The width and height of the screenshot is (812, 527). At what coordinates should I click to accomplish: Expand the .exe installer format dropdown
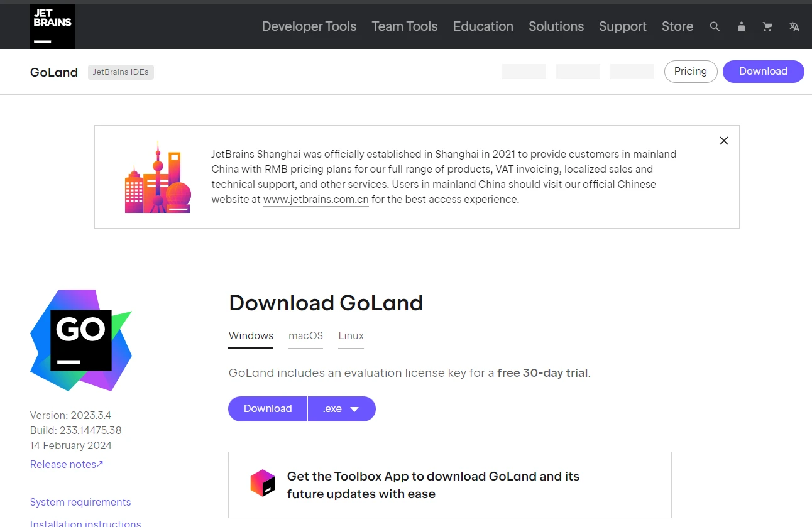(342, 409)
